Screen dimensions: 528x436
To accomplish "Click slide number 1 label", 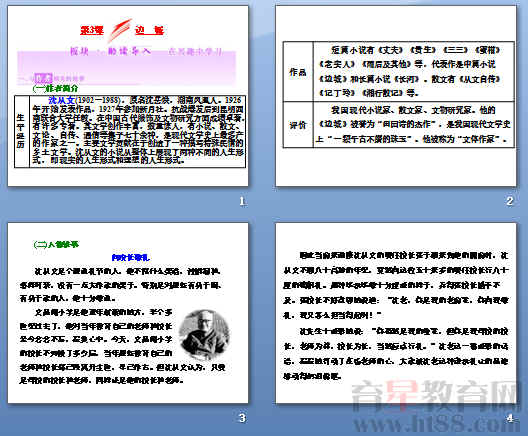I will 242,201.
